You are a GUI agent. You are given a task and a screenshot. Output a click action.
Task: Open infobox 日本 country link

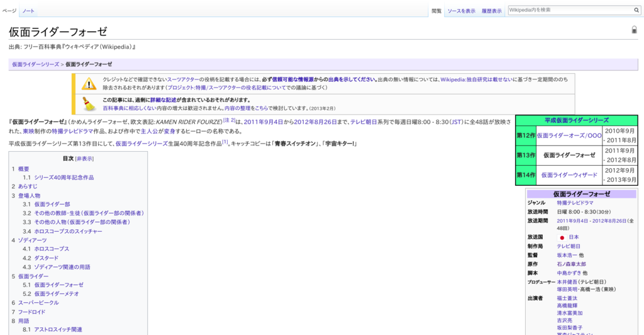(x=574, y=237)
